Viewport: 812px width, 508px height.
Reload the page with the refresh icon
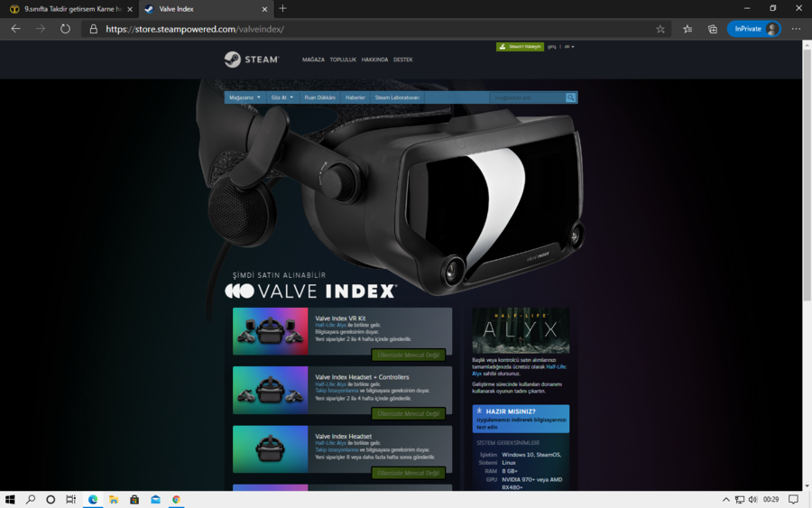[65, 29]
